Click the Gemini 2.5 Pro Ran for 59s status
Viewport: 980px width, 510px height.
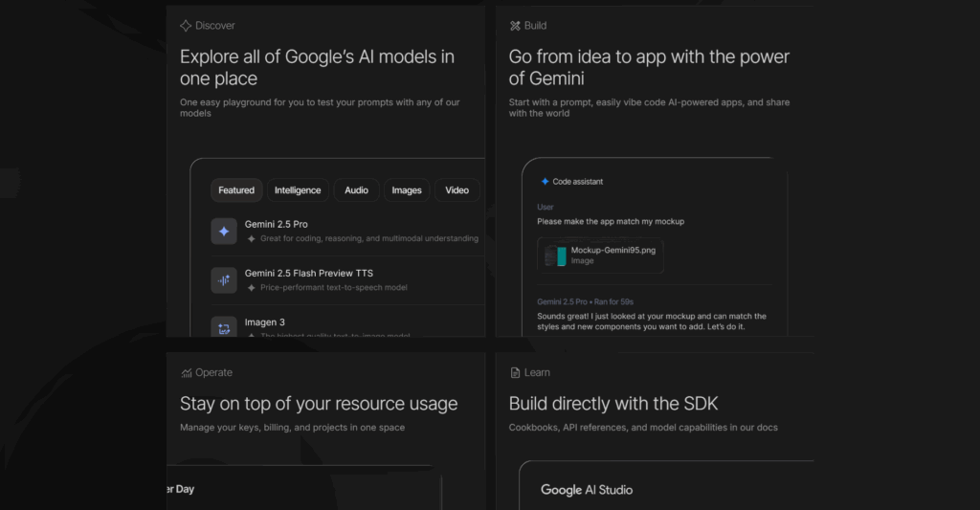(x=585, y=301)
